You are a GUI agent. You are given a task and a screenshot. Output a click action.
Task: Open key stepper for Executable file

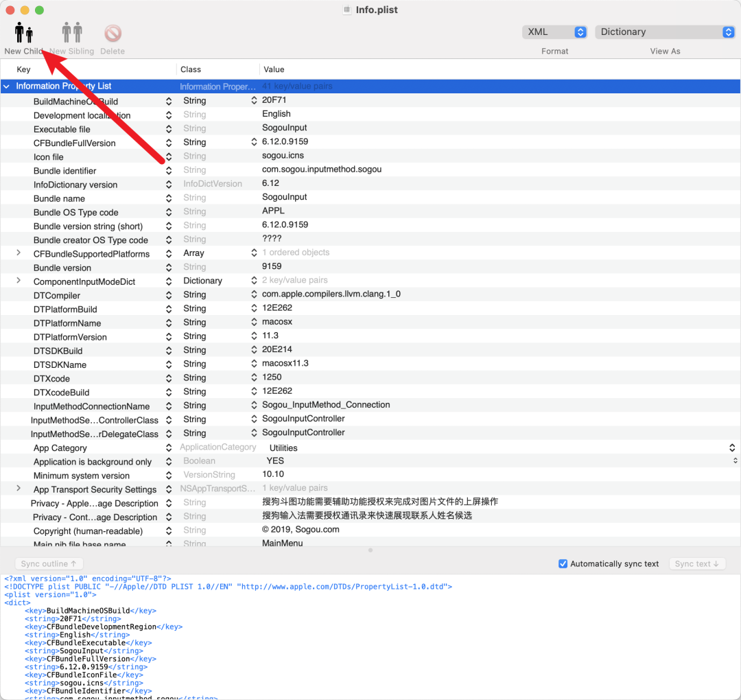[x=169, y=129]
